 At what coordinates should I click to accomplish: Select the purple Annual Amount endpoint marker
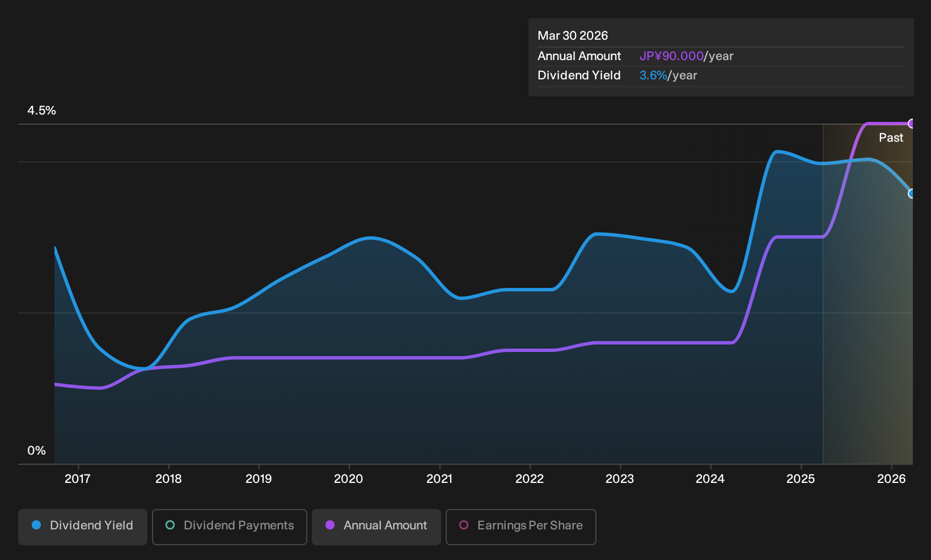point(912,124)
